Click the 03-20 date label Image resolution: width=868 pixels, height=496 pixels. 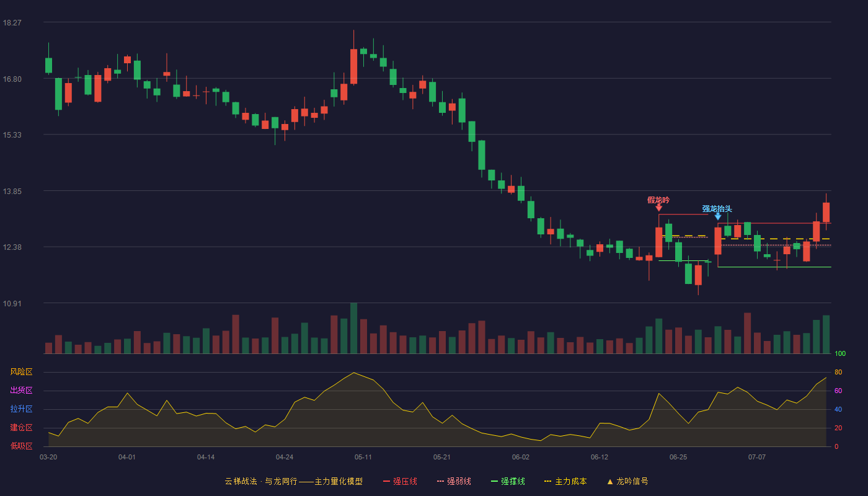coord(48,457)
